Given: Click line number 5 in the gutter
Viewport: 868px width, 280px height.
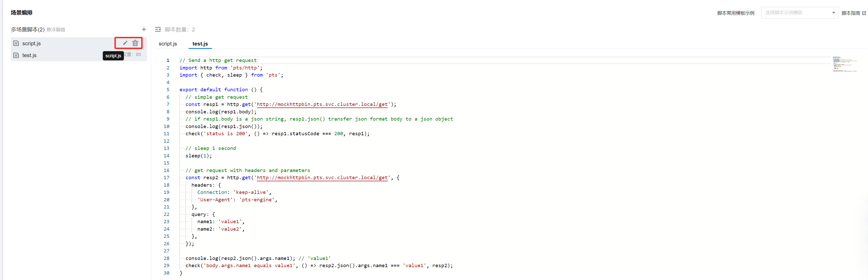Looking at the screenshot, I should pos(168,89).
